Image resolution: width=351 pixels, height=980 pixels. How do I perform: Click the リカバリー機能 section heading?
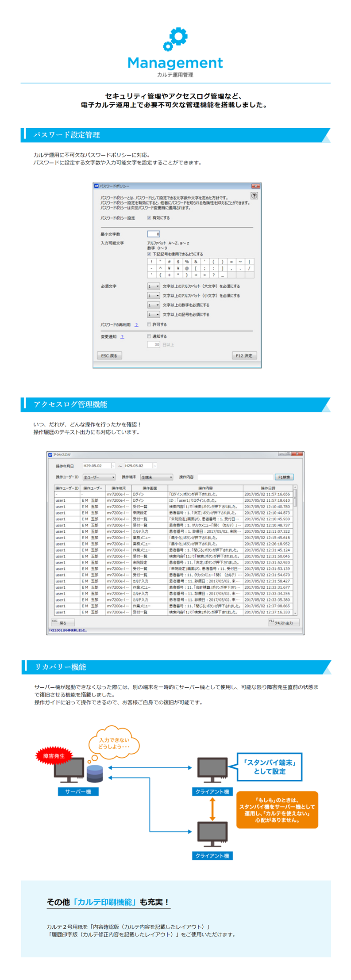coord(60,667)
